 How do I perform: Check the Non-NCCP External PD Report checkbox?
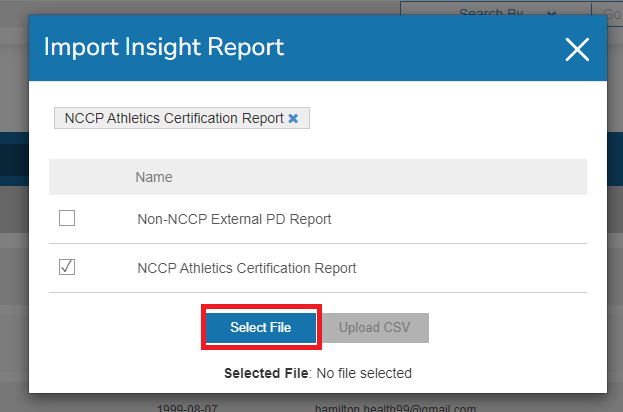click(67, 218)
